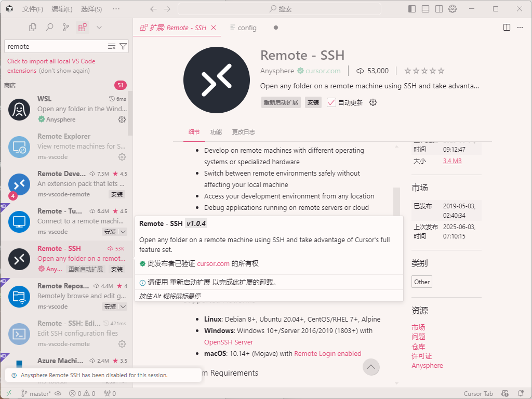The image size is (532, 399).
Task: Select the Other category tag
Action: pos(422,282)
